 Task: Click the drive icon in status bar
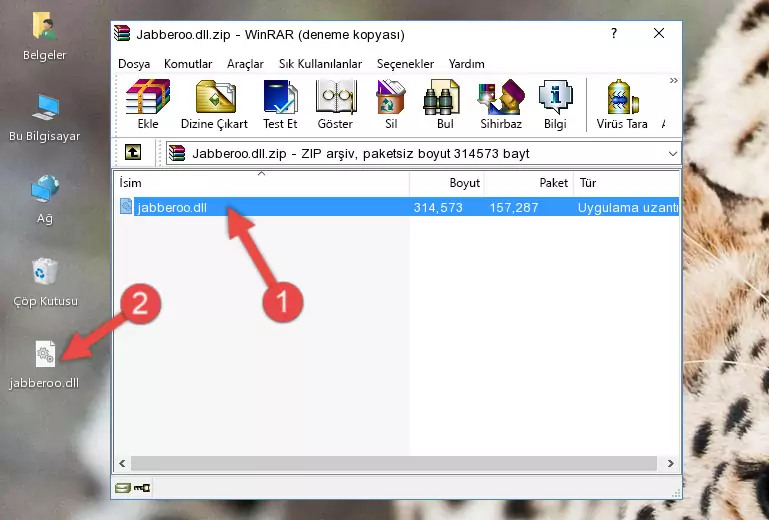pyautogui.click(x=123, y=488)
